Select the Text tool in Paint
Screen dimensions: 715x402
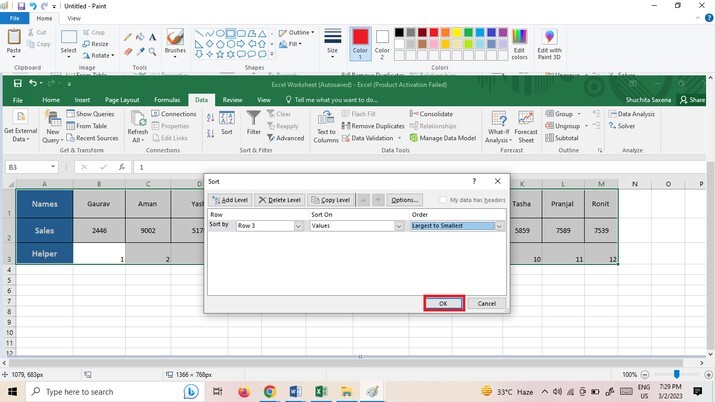[x=152, y=37]
